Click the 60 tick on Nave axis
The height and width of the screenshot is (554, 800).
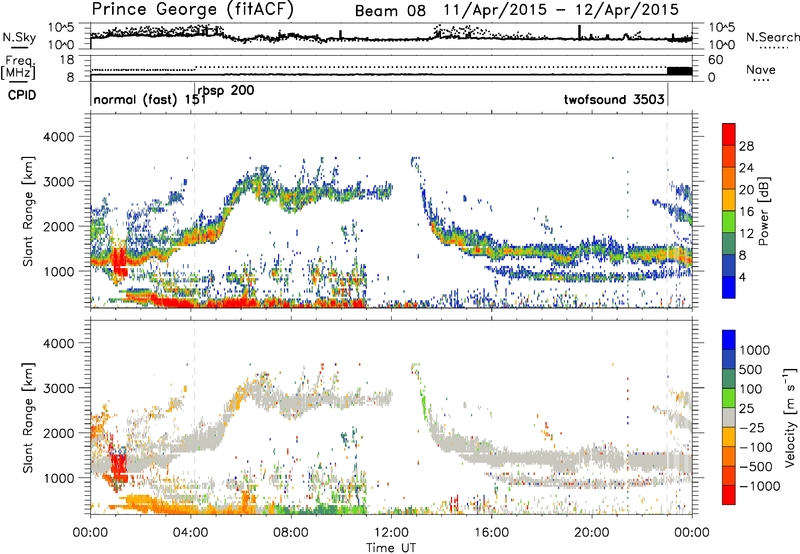tap(716, 60)
